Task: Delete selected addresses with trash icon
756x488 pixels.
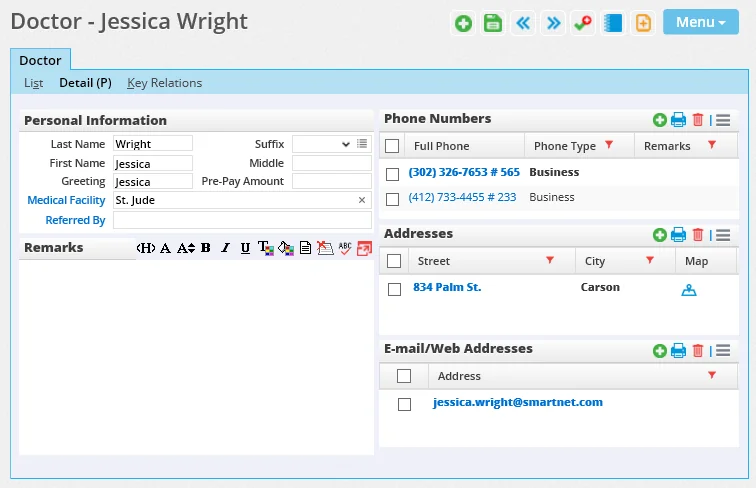Action: 698,235
